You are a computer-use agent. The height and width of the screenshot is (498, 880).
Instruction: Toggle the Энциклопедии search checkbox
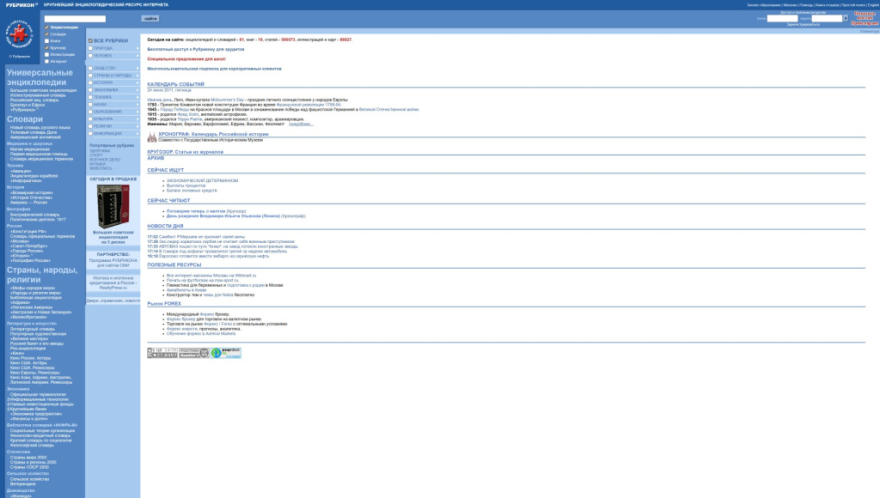[x=47, y=27]
